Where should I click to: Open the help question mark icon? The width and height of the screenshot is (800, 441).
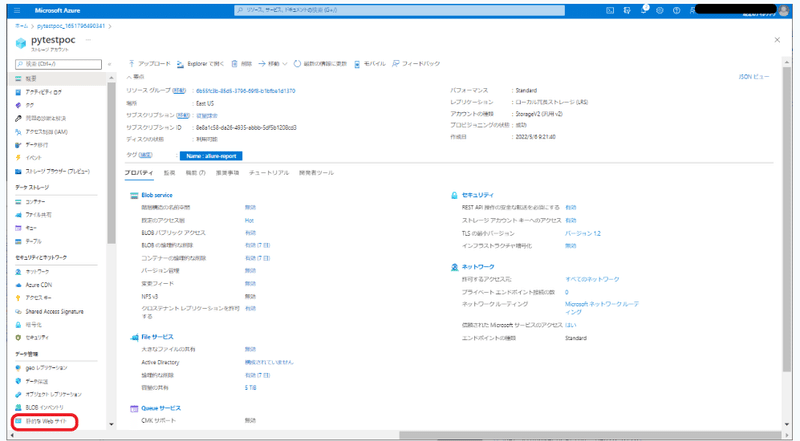pyautogui.click(x=677, y=10)
